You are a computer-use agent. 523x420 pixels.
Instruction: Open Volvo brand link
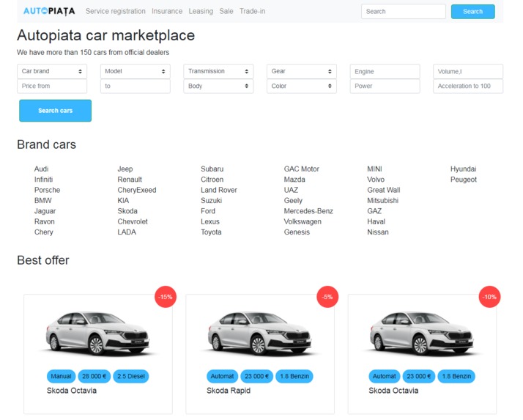376,180
